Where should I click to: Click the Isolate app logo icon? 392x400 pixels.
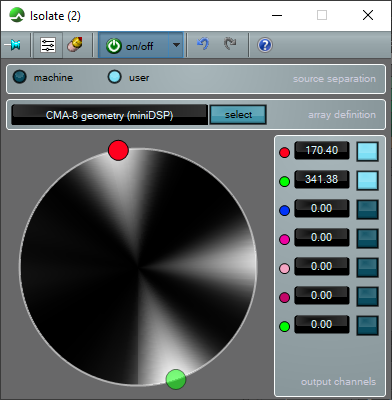pyautogui.click(x=17, y=15)
